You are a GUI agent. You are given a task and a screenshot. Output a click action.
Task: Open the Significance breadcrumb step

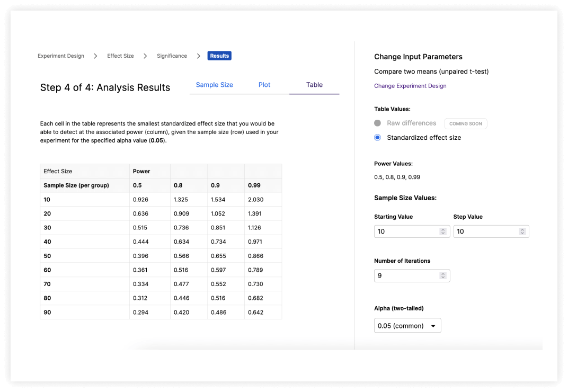[172, 56]
